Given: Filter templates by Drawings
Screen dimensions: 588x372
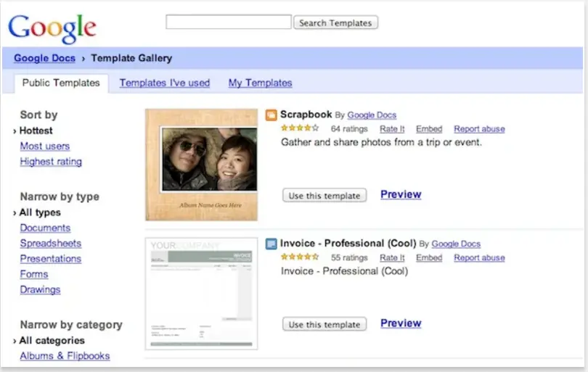Looking at the screenshot, I should [x=40, y=289].
